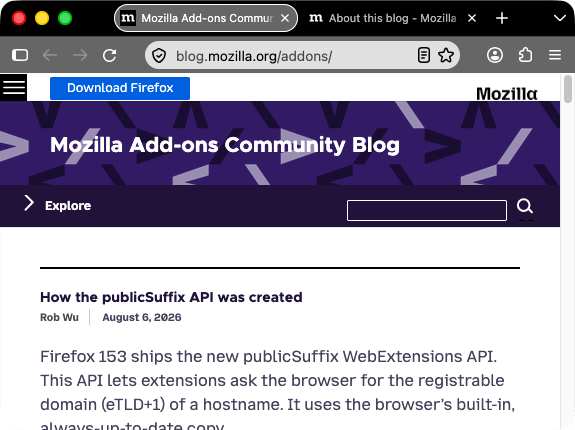Open How the publicSuffix API was created
The image size is (575, 430).
click(x=171, y=297)
